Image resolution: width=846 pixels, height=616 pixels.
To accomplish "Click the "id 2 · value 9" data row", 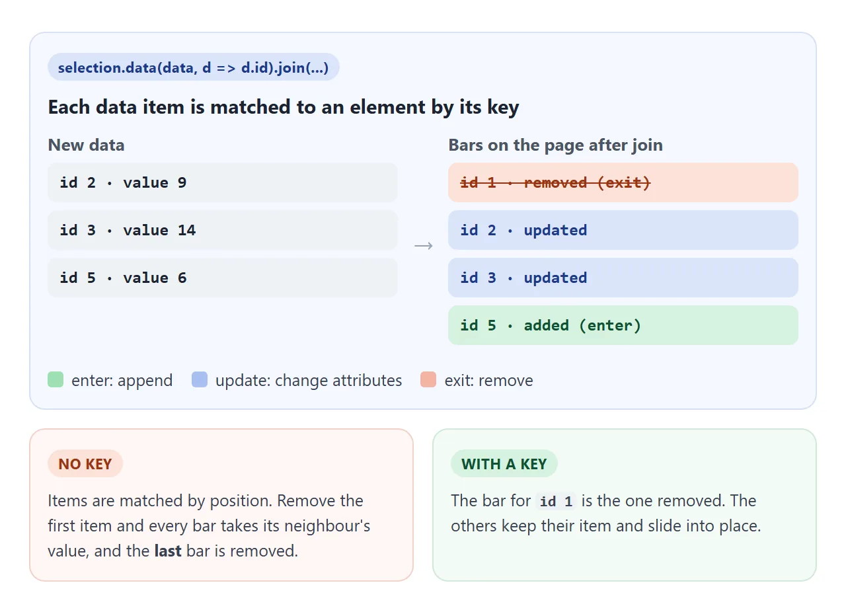I will point(223,182).
